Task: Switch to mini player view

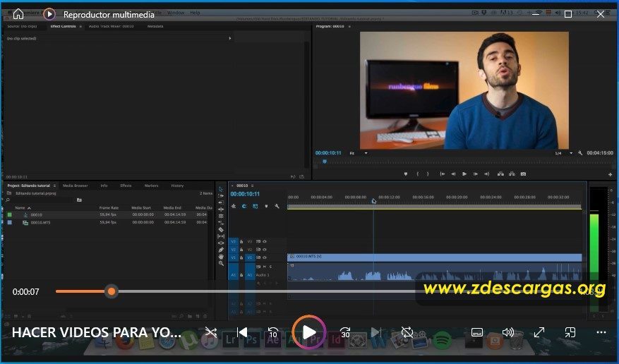Action: (570, 332)
